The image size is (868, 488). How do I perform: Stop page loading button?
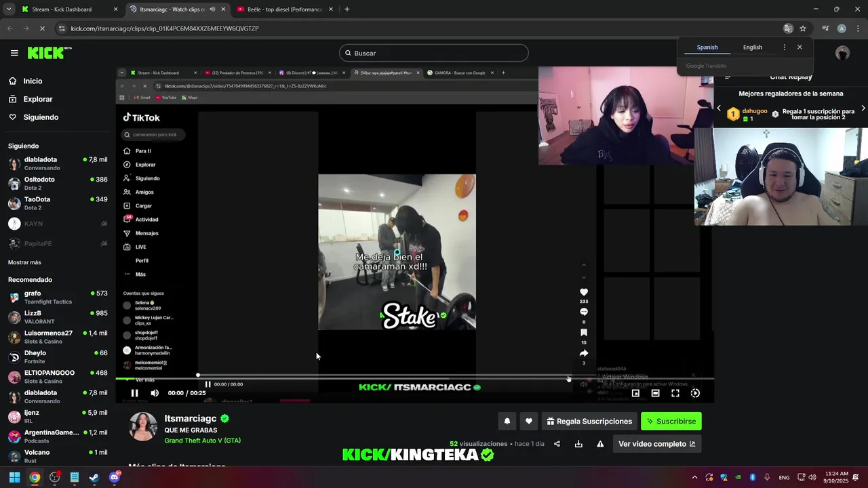pyautogui.click(x=42, y=28)
